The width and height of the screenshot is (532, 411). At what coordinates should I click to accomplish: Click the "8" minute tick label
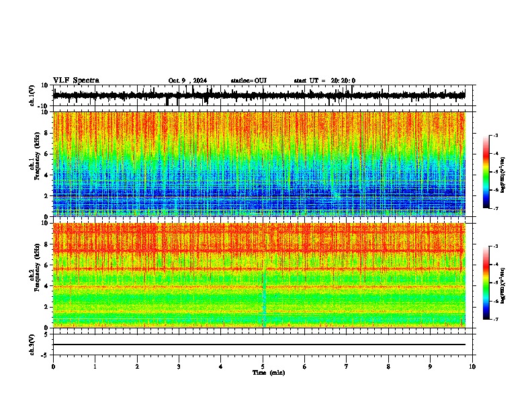point(388,367)
